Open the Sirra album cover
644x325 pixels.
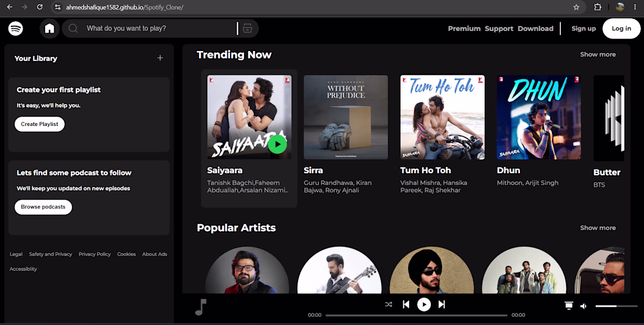(346, 117)
